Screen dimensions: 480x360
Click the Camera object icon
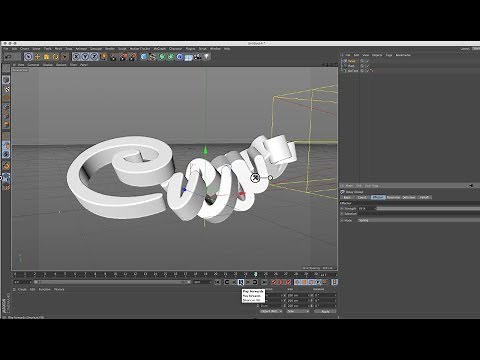coord(198,57)
